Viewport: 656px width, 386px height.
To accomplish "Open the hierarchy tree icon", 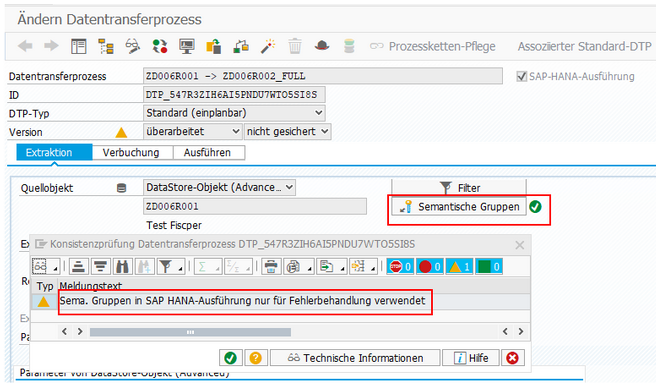I will 106,46.
